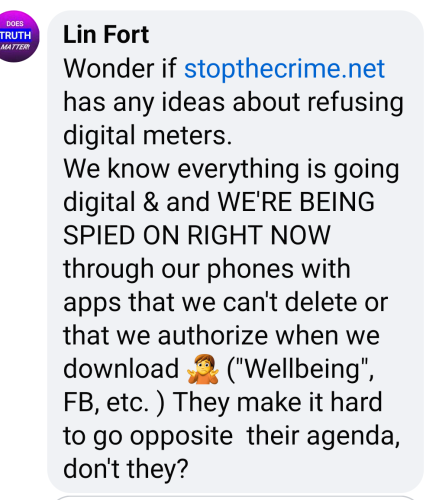Click the next comment bubble edge below
The image size is (439, 500).
point(237,498)
